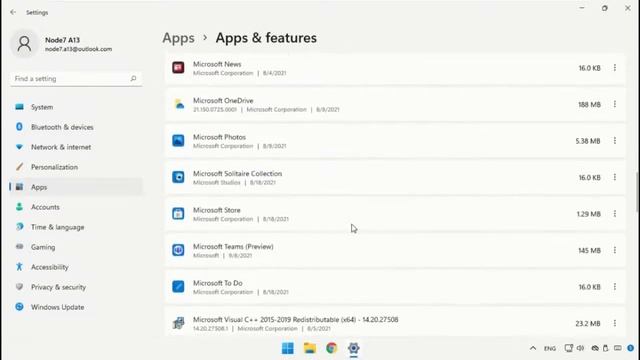Show hidden tray icons chevron
This screenshot has width=640, height=360.
(533, 348)
